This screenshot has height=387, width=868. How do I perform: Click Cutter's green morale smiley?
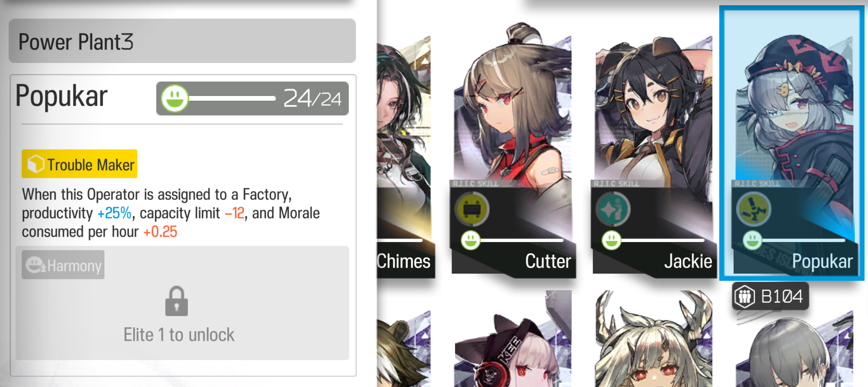click(x=470, y=240)
